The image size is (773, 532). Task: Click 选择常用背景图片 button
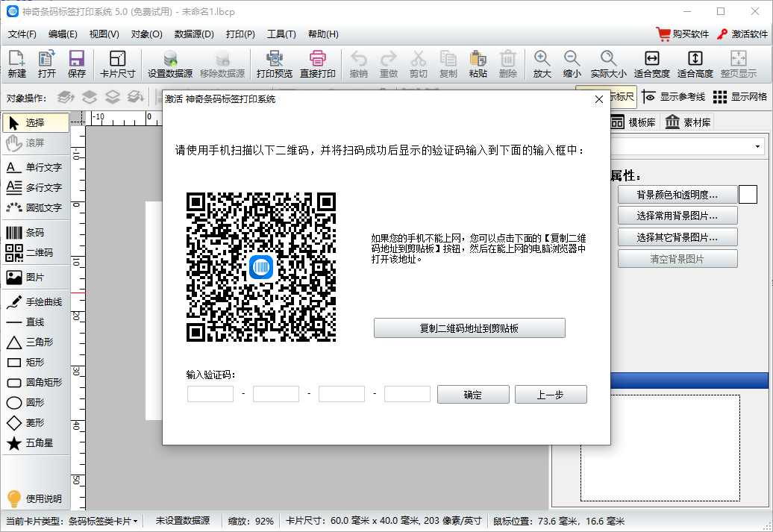(677, 216)
